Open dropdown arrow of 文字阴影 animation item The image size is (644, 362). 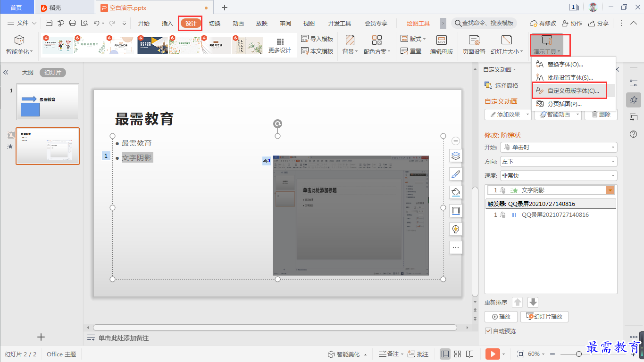pyautogui.click(x=611, y=190)
